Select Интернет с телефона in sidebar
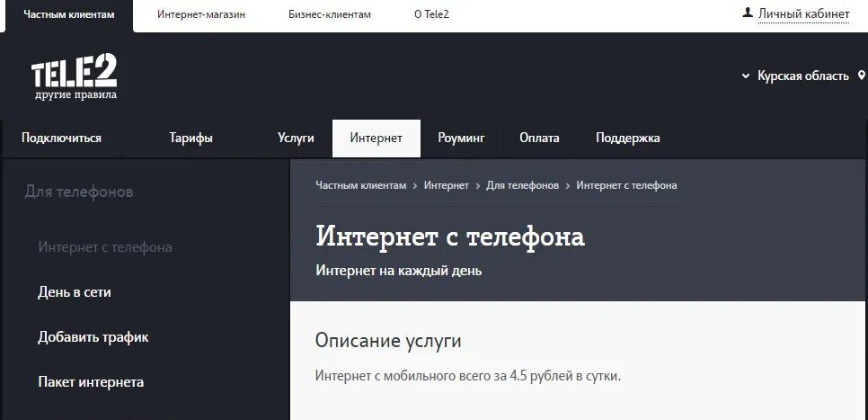Image resolution: width=868 pixels, height=420 pixels. (x=105, y=247)
